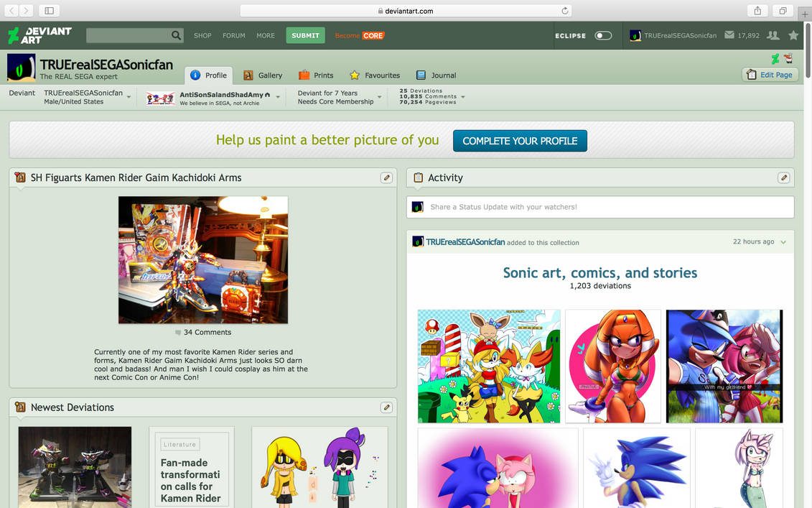
Task: Click the star icon in top header
Action: pyautogui.click(x=793, y=35)
